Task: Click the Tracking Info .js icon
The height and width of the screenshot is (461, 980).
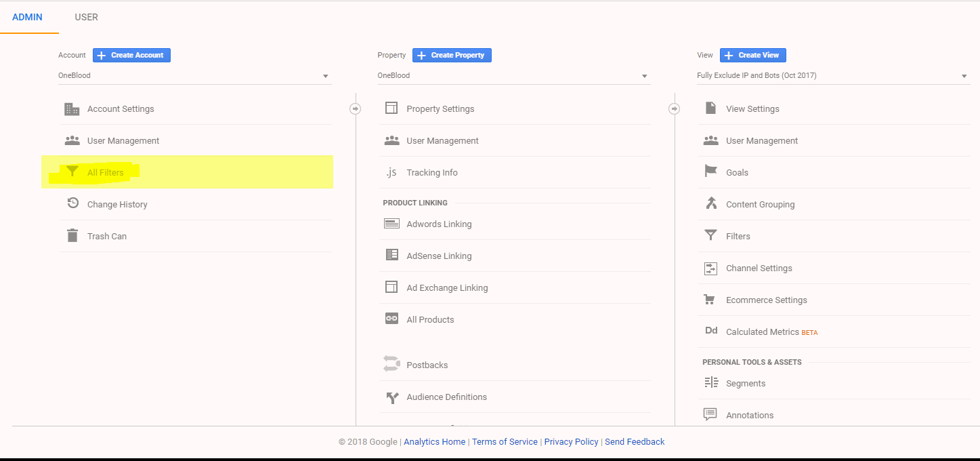Action: 391,172
